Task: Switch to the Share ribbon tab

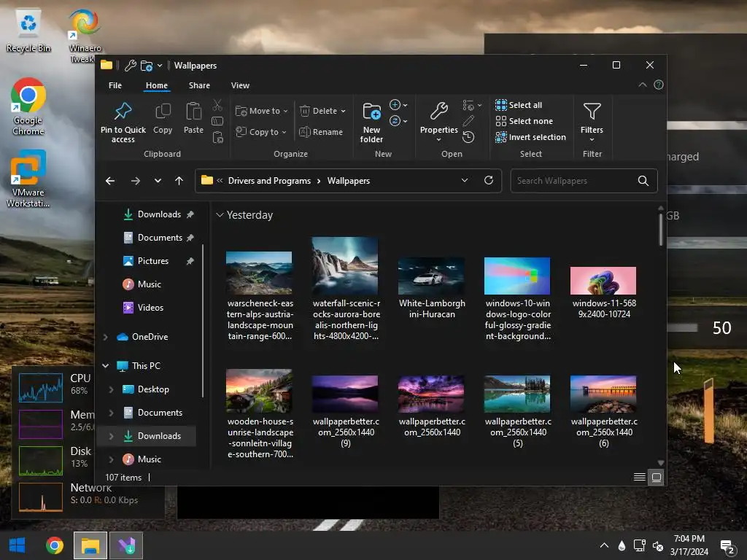Action: point(199,85)
